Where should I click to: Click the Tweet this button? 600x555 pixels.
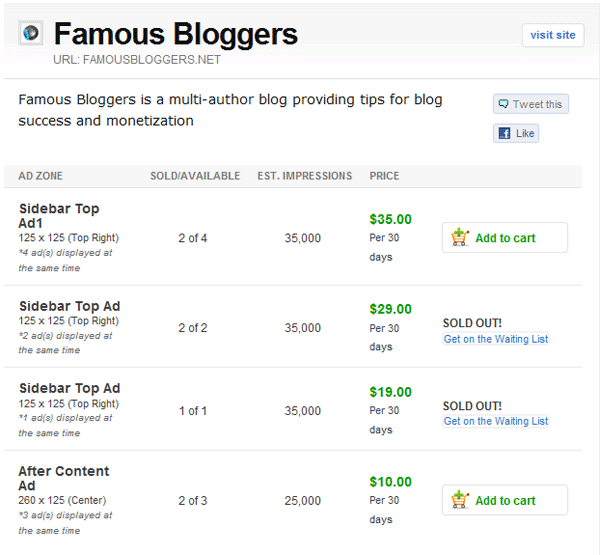click(531, 104)
